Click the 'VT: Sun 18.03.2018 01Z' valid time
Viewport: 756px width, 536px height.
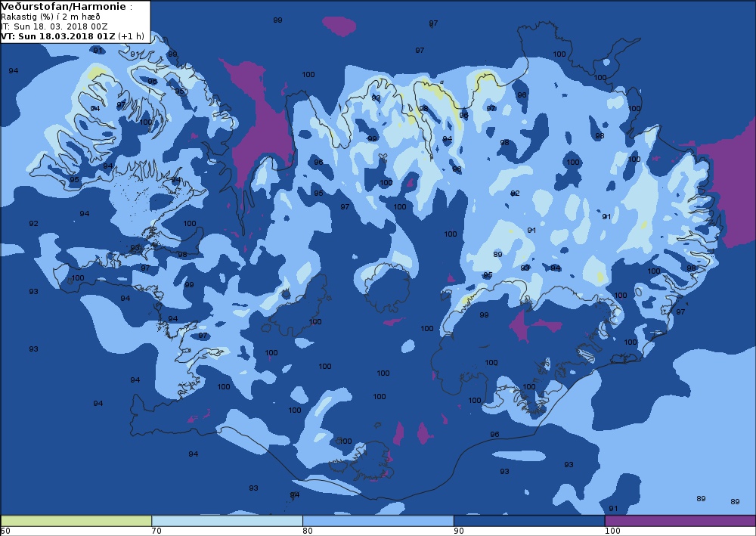(x=58, y=36)
